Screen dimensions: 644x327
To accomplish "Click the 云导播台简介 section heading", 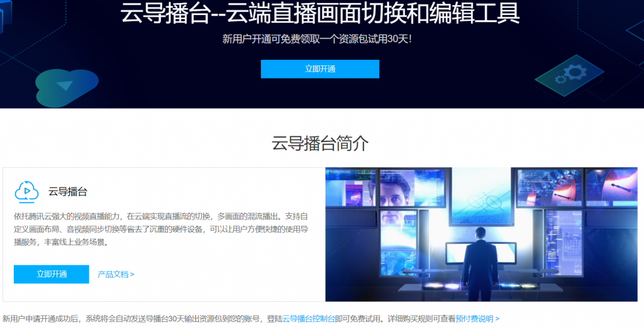I will 320,144.
